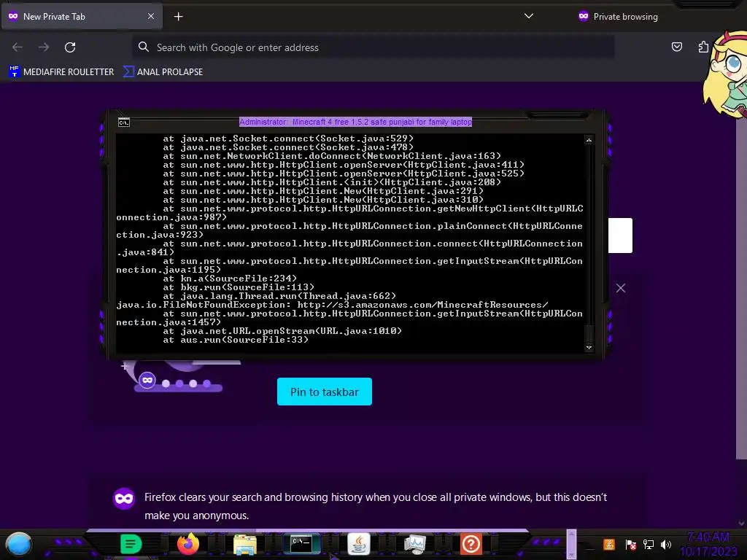The image size is (747, 560).
Task: Click the FileNotFoundException line in console
Action: pyautogui.click(x=332, y=305)
